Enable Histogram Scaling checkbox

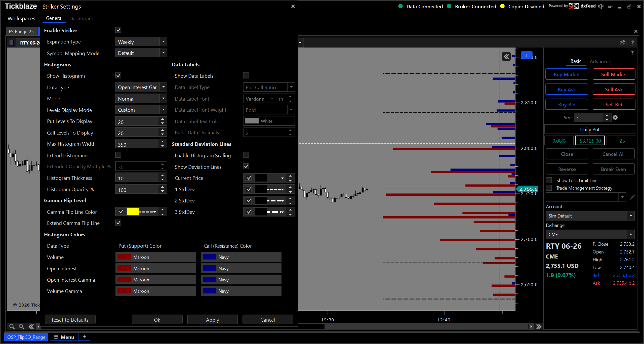246,155
